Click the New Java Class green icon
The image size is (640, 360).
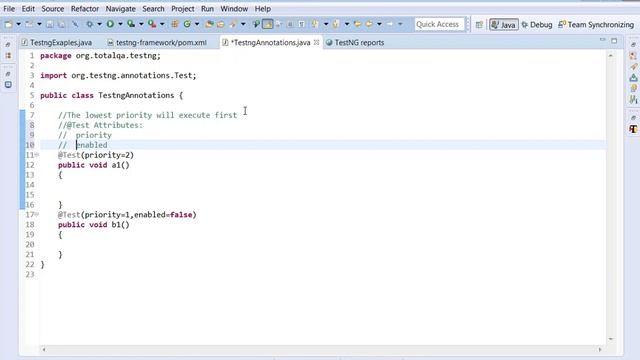click(187, 24)
